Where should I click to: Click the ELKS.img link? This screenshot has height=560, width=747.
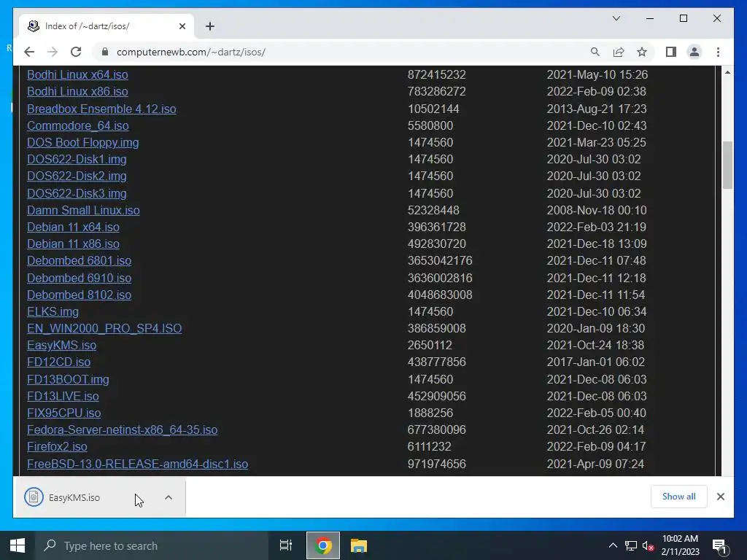click(53, 312)
